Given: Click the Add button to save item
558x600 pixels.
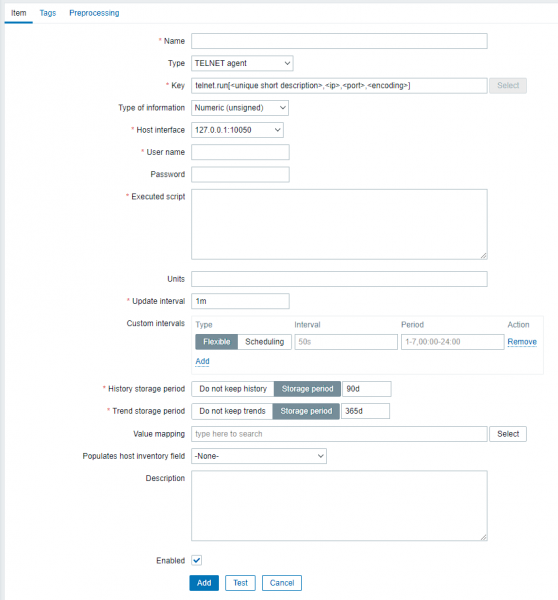Looking at the screenshot, I should (x=204, y=583).
